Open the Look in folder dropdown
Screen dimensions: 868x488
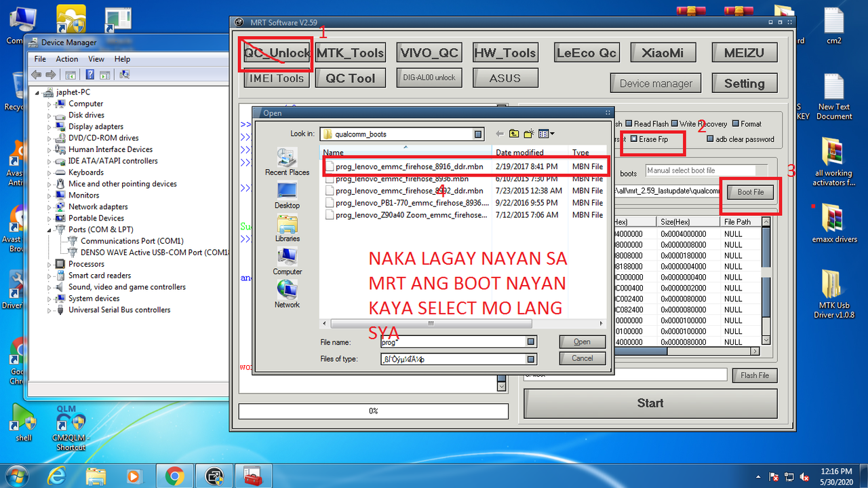coord(478,134)
